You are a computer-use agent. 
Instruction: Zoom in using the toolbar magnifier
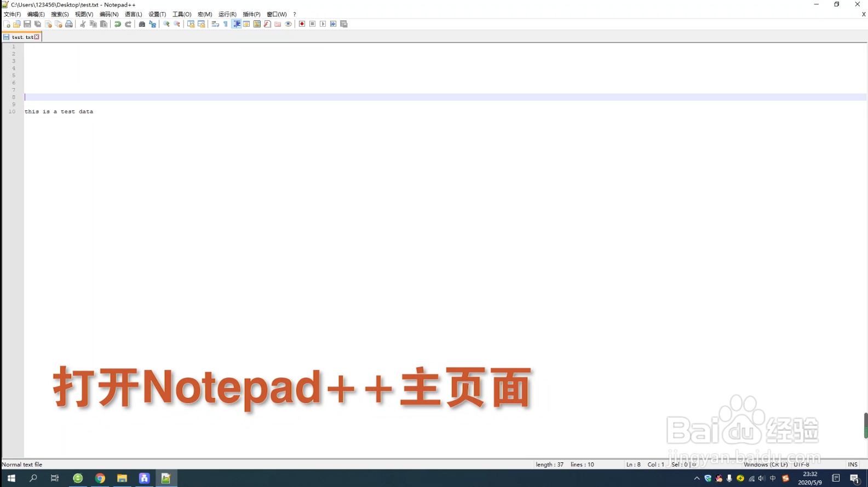pyautogui.click(x=166, y=24)
